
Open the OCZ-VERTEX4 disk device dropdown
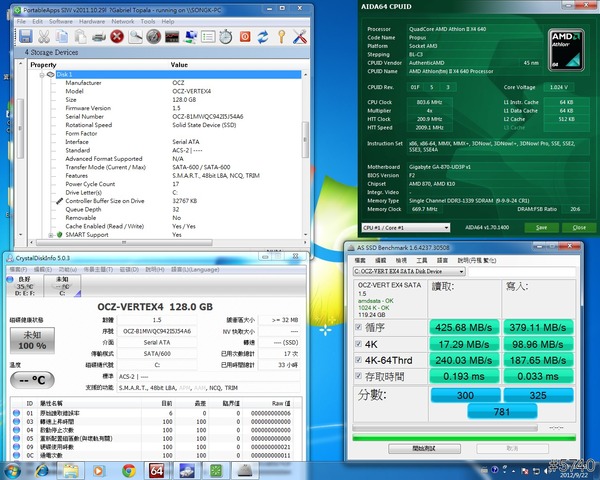[409, 270]
